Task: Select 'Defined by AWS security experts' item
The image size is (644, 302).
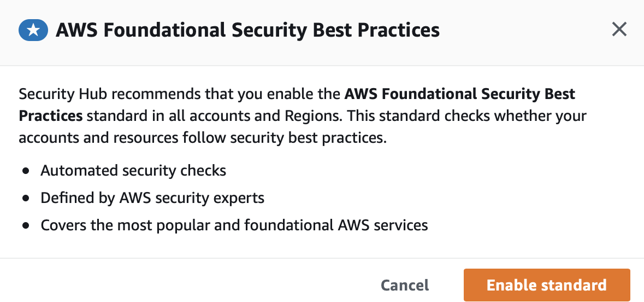Action: pyautogui.click(x=152, y=198)
